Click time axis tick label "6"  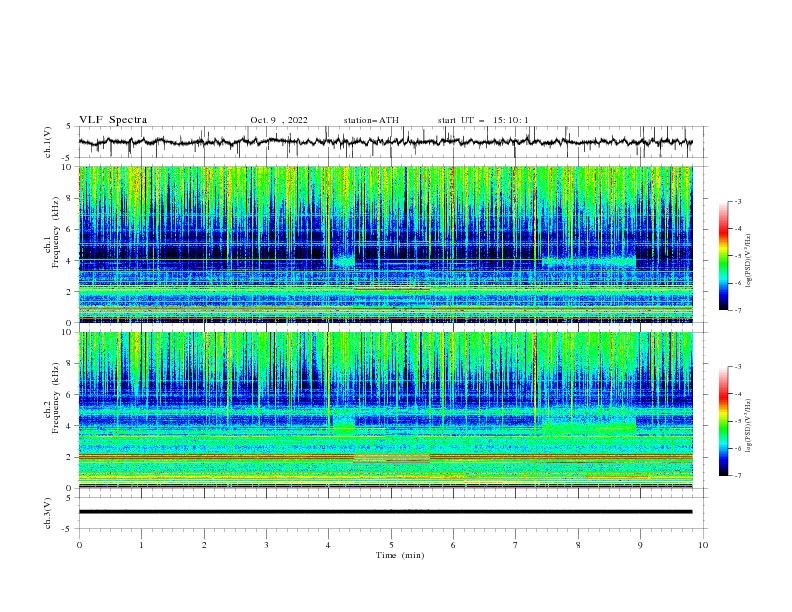click(453, 545)
